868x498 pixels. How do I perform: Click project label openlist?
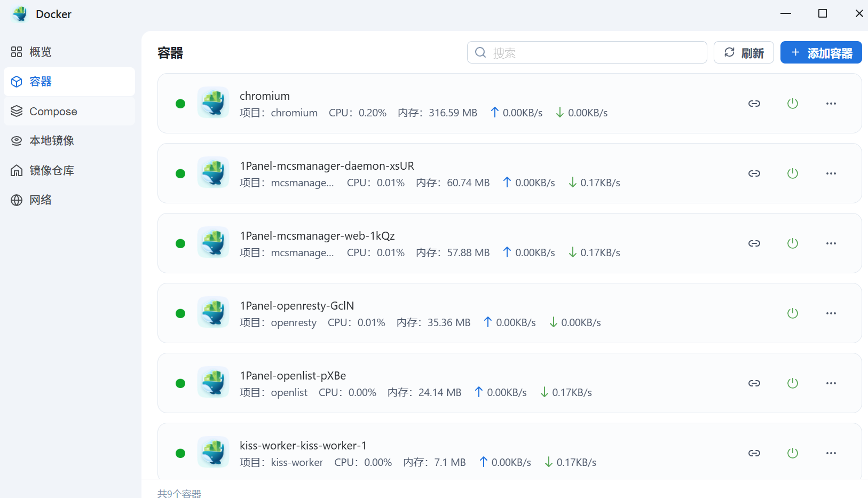(289, 392)
